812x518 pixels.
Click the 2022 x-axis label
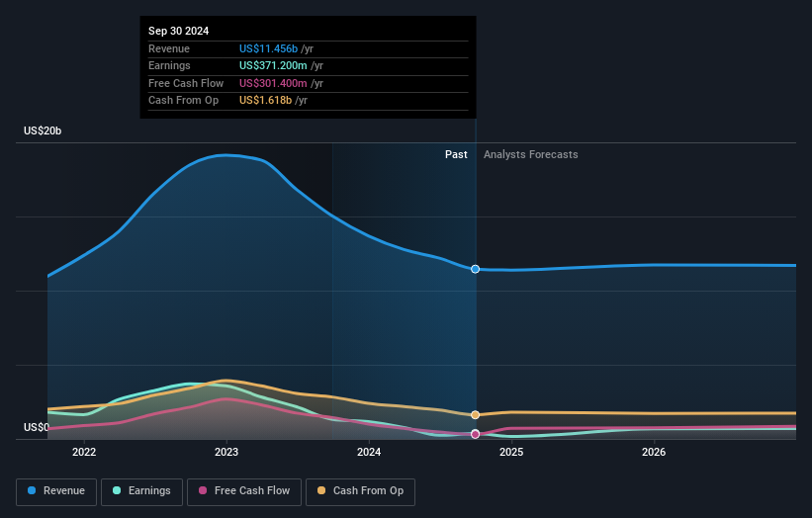coord(84,452)
